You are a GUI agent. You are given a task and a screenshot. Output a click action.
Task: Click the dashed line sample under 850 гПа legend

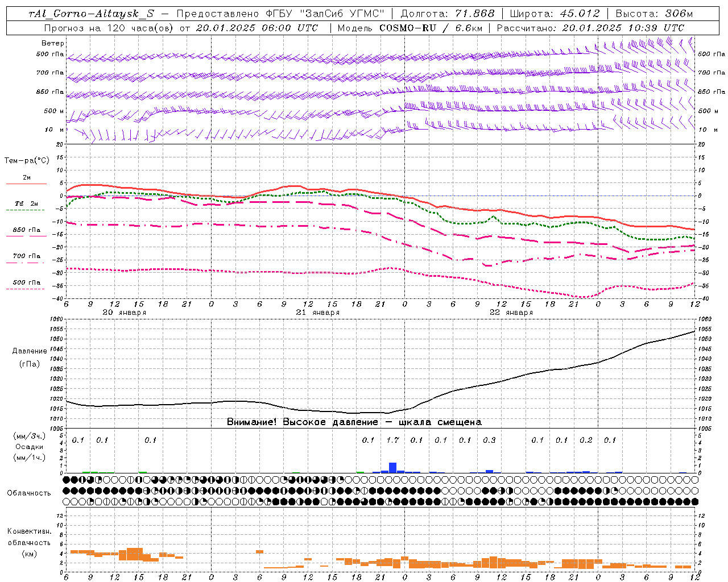[x=26, y=236]
